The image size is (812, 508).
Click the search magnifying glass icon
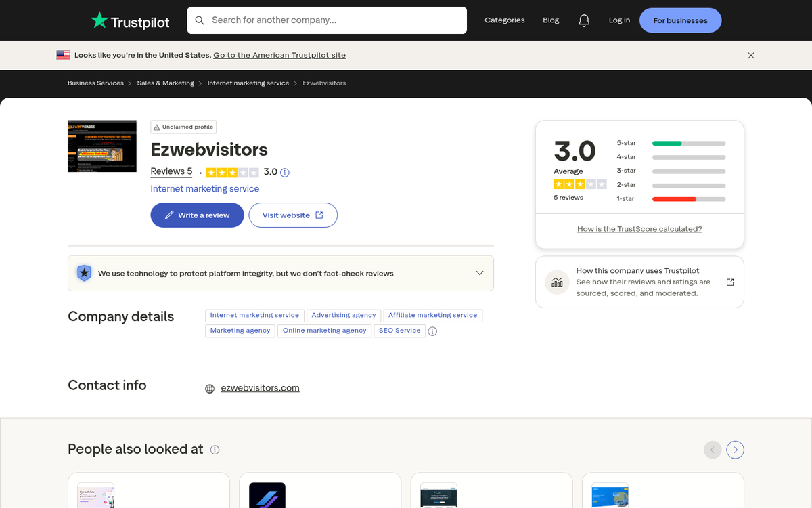click(x=200, y=20)
